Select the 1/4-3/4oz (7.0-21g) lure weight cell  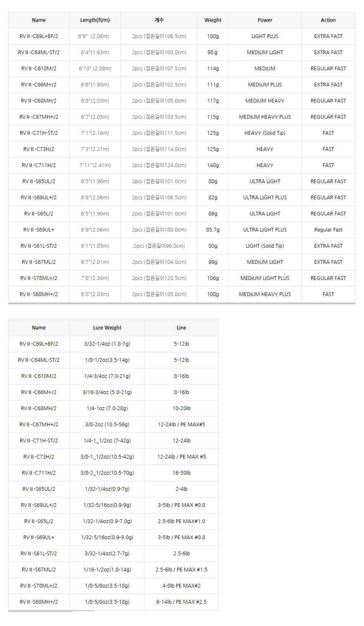point(107,376)
